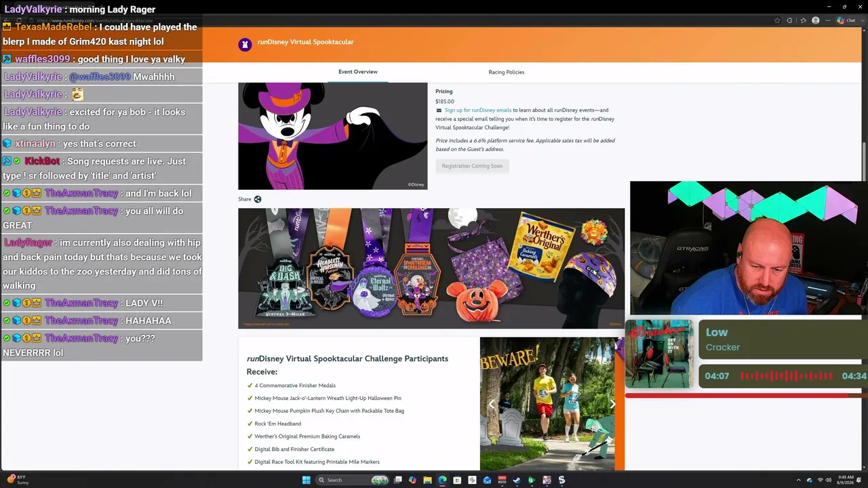Launch Copilot from the taskbar
This screenshot has height=488, width=868.
[413, 480]
